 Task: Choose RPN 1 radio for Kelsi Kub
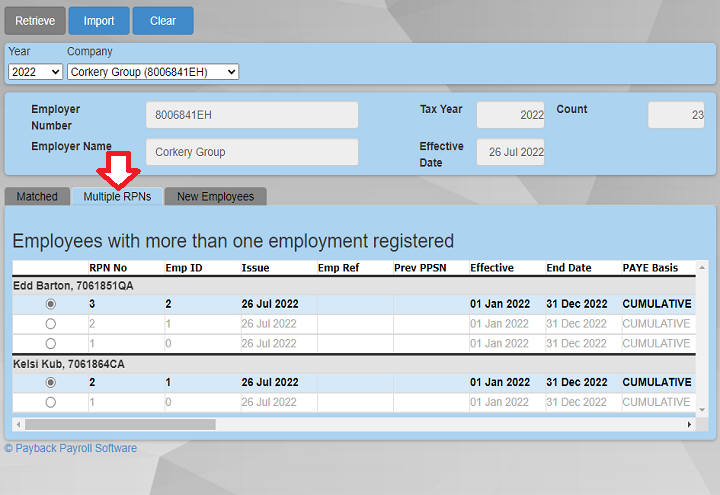coord(51,402)
